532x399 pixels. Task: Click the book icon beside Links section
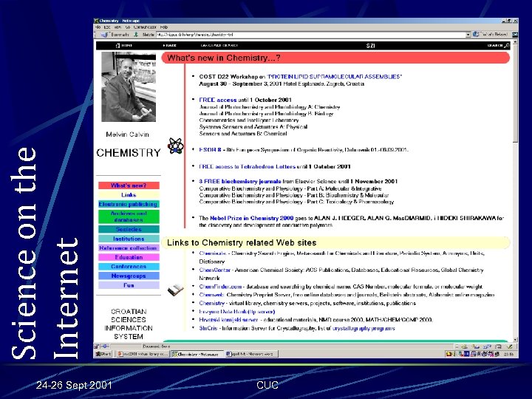[175, 290]
